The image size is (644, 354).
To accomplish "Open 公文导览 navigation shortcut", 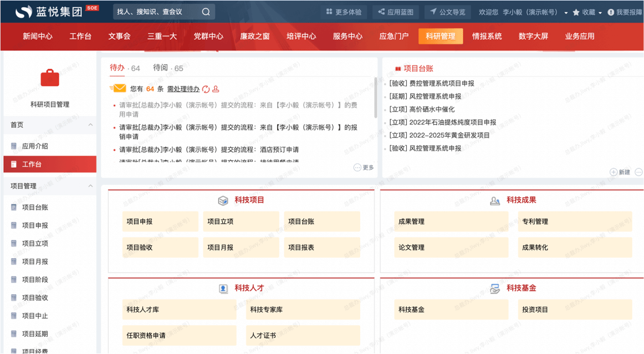I will tap(448, 12).
